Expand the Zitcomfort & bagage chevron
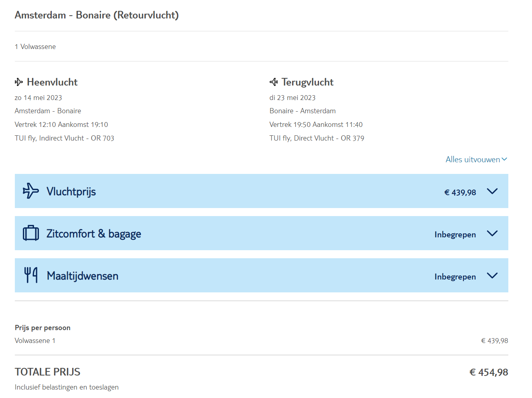 pos(492,233)
